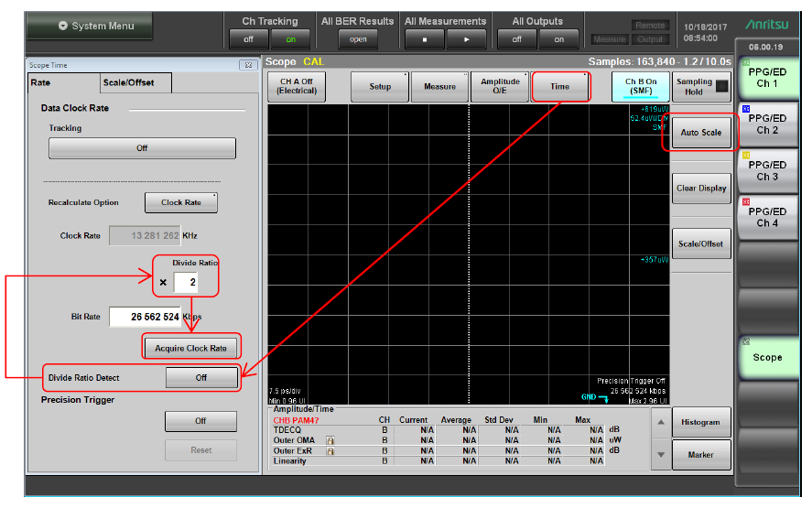Screen dimensions: 812x508
Task: Open the Time settings menu
Action: pos(559,86)
